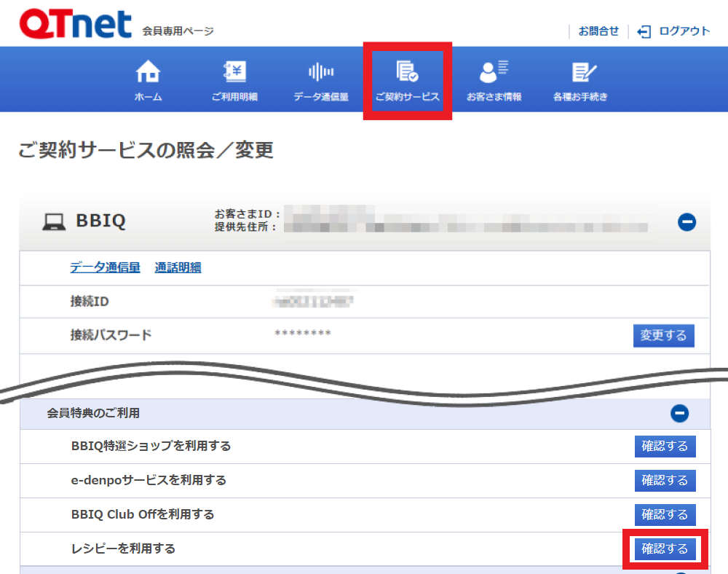Image resolution: width=728 pixels, height=574 pixels.
Task: Open ご利用明細 from the navigation bar
Action: point(234,80)
